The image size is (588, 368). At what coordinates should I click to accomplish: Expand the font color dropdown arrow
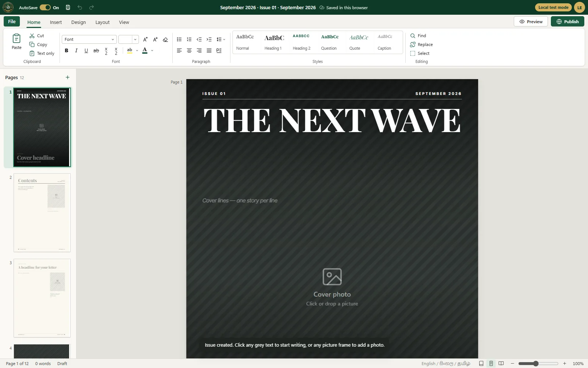[152, 50]
